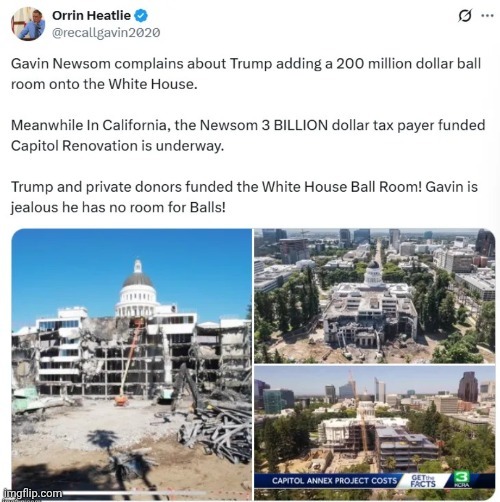Click the tweet's first paragraph about ballroom
This screenshot has width=500, height=502.
tap(246, 74)
